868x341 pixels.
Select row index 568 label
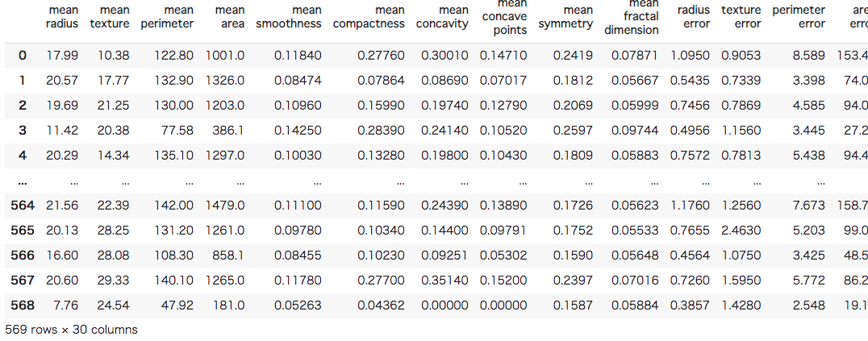23,306
